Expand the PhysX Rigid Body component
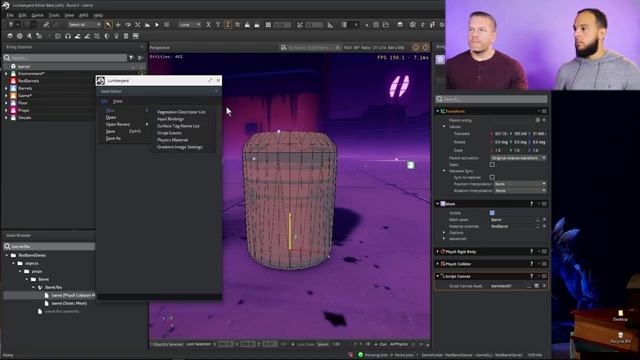This screenshot has height=360, width=640. click(x=438, y=252)
